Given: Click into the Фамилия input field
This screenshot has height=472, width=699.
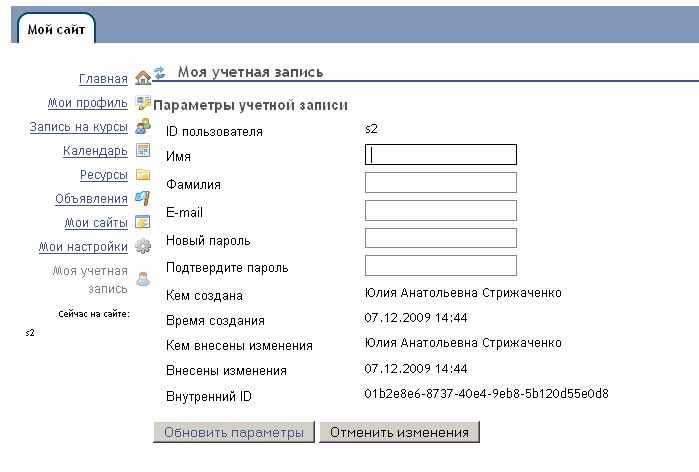Looking at the screenshot, I should [x=441, y=183].
